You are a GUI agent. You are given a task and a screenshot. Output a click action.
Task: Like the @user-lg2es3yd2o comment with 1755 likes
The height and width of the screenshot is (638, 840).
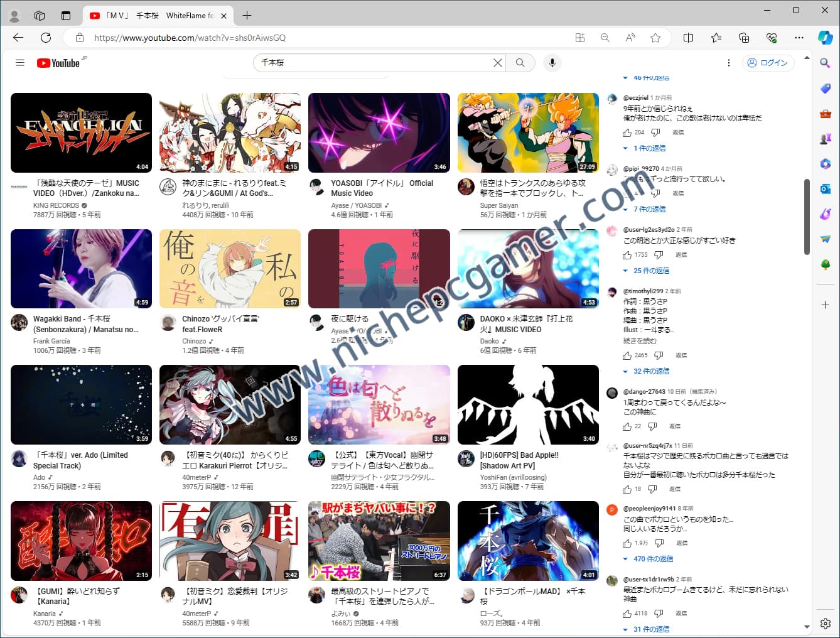(x=627, y=255)
